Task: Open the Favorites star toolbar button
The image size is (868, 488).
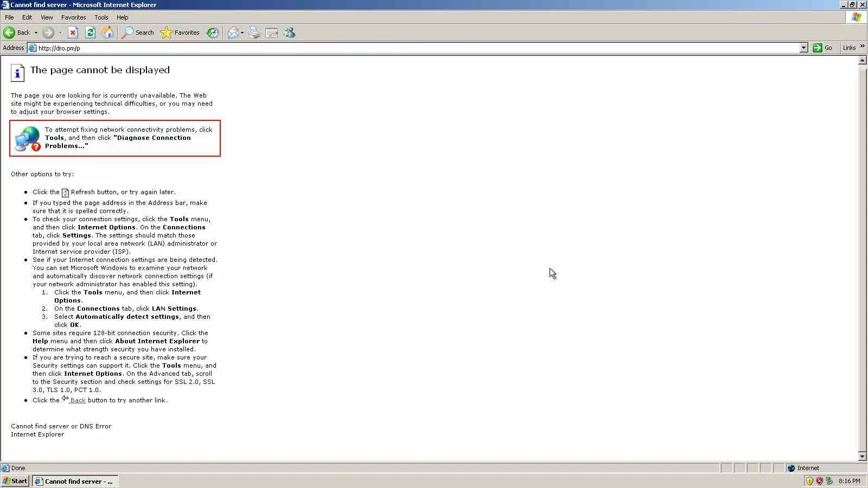Action: click(x=180, y=33)
